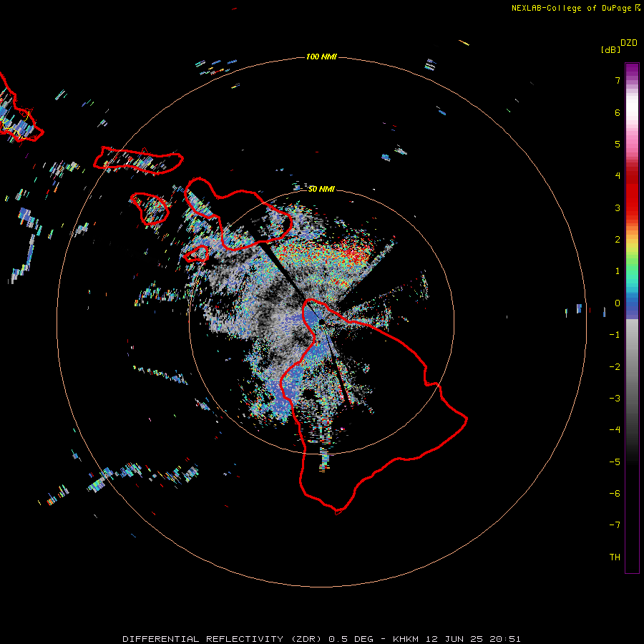
Task: Click the "6" tick label on the color scale
Action: tap(618, 113)
